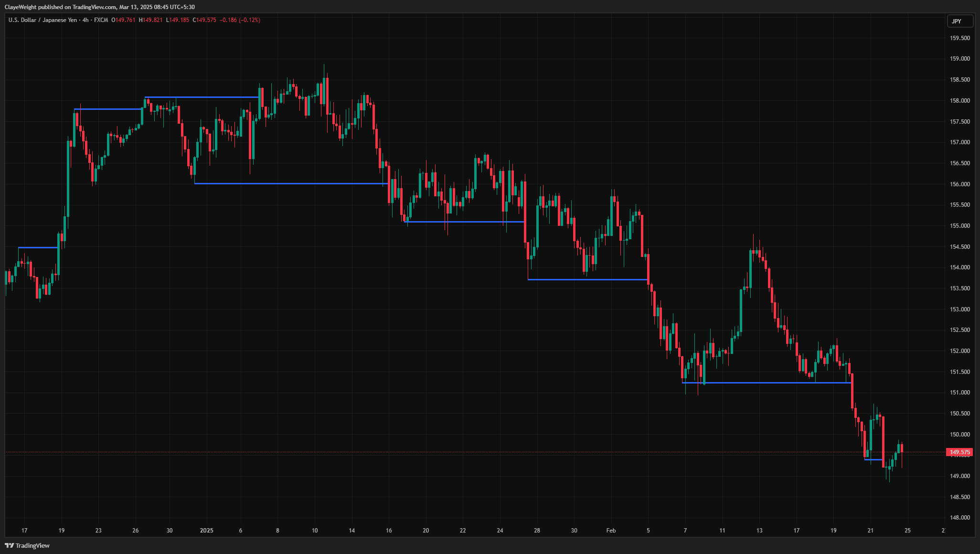Image resolution: width=980 pixels, height=554 pixels.
Task: Click the open value O149.761 in legend
Action: pyautogui.click(x=123, y=20)
